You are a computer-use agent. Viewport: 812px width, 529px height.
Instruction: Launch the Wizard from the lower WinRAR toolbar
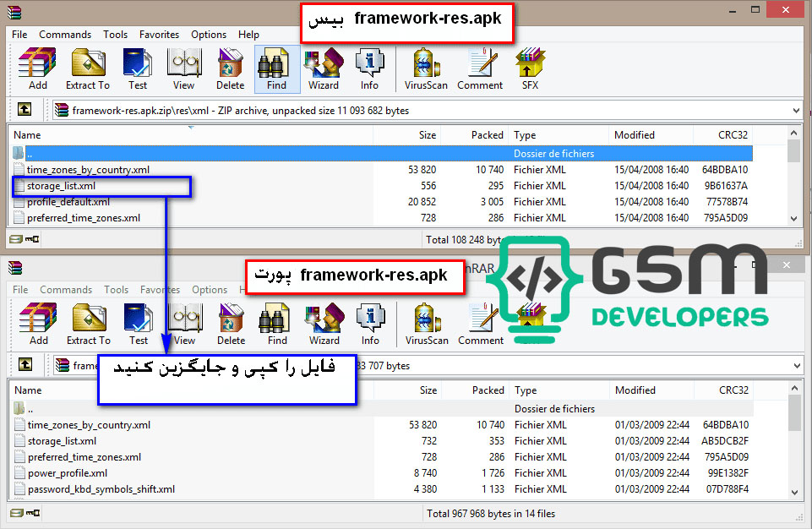pos(324,324)
